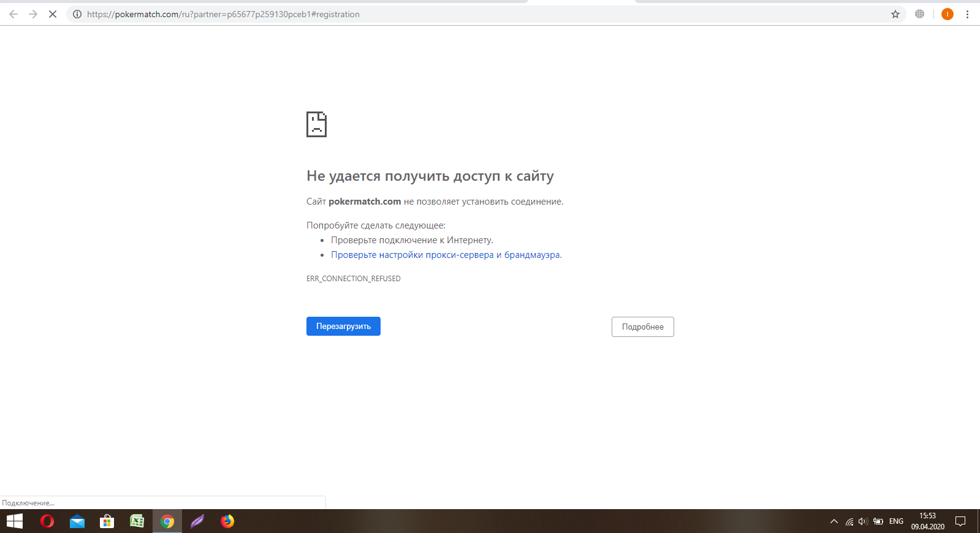The image size is (980, 533).
Task: Click the pokermatch.com site name in error message
Action: (x=365, y=202)
